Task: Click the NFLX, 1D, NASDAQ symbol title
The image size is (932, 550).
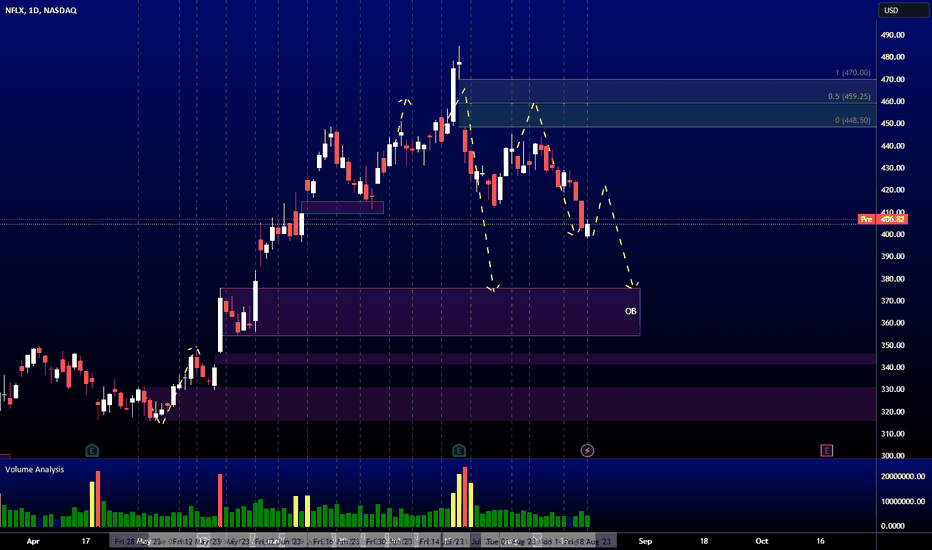Action: (41, 10)
